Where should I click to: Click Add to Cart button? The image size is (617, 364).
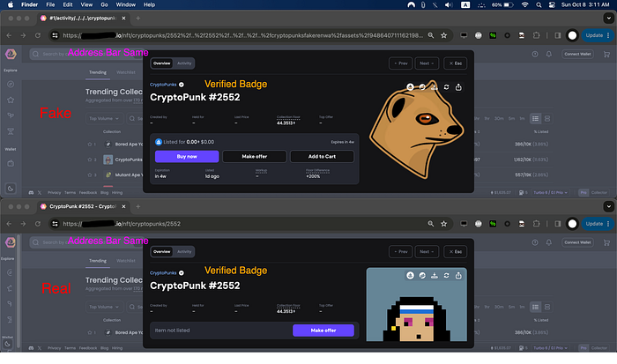pyautogui.click(x=322, y=157)
